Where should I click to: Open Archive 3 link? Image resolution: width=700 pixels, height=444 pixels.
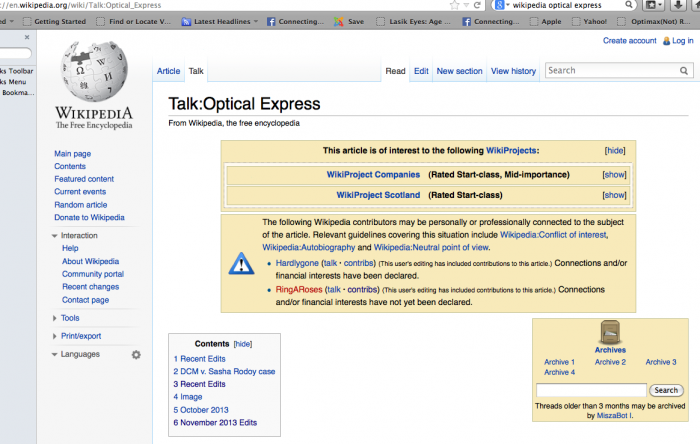[x=661, y=362]
